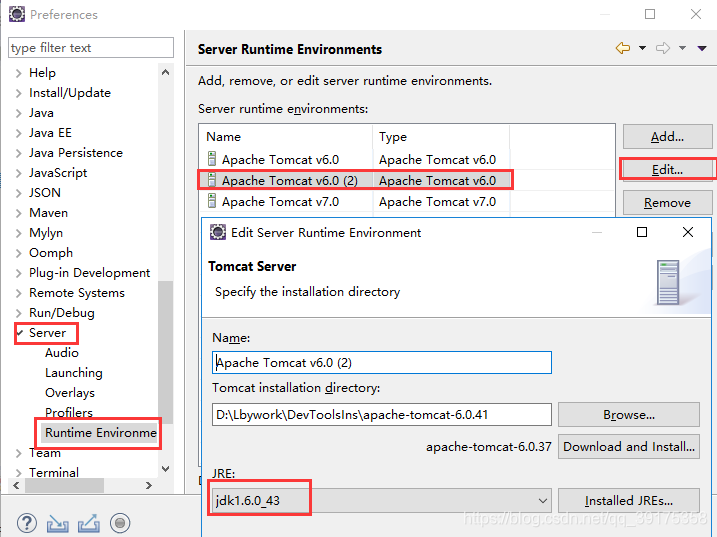The height and width of the screenshot is (537, 717).
Task: Select Overlays under Server
Action: pos(70,393)
